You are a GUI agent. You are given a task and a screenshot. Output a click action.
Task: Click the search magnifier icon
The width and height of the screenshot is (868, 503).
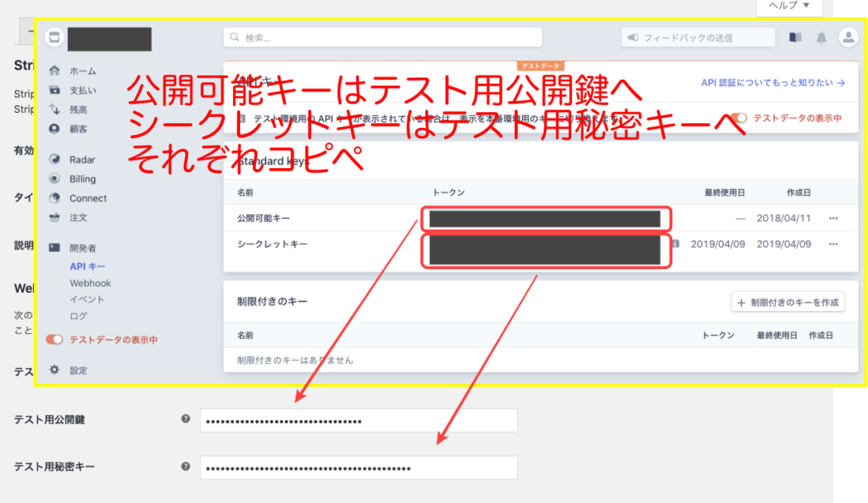pyautogui.click(x=235, y=37)
